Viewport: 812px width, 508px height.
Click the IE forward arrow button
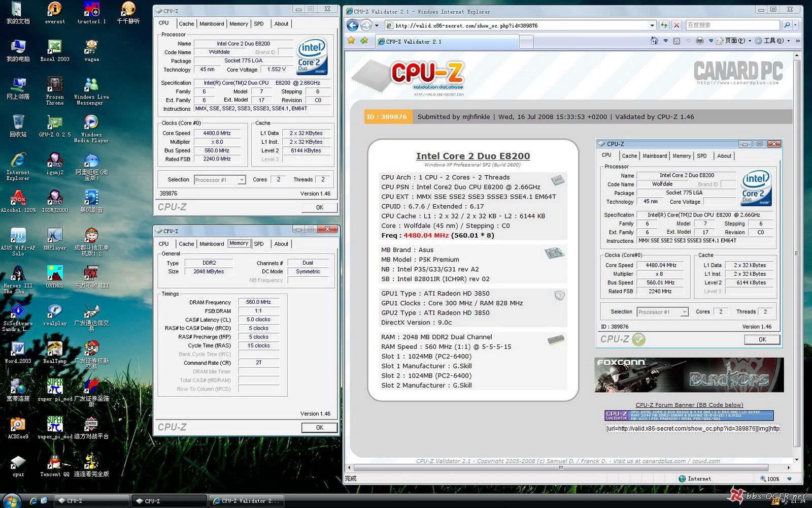(366, 25)
